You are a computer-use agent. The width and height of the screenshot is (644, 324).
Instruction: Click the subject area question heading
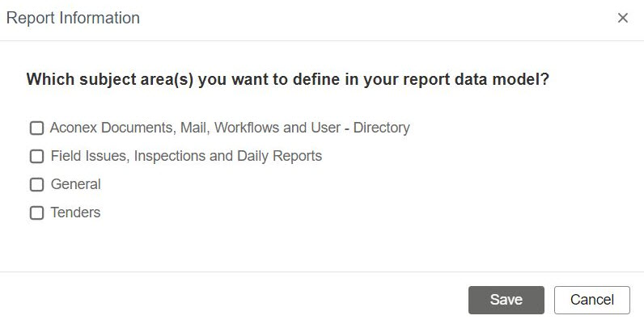[x=289, y=80]
